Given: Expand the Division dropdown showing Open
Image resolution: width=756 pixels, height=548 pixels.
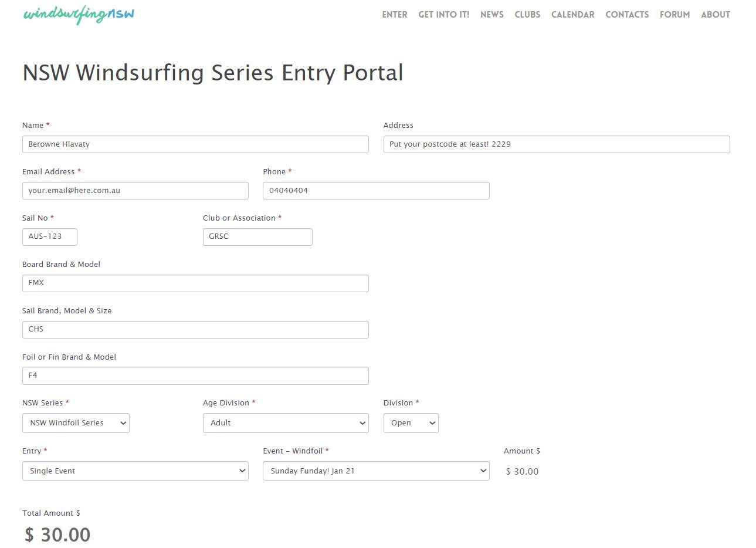Looking at the screenshot, I should coord(411,423).
